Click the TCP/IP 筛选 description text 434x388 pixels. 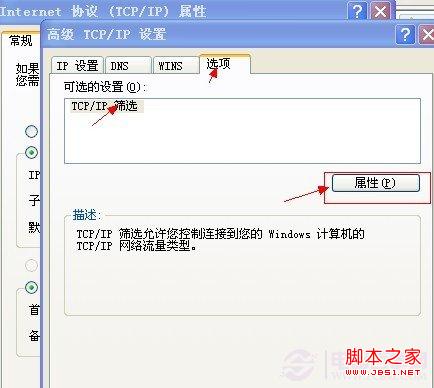click(220, 240)
